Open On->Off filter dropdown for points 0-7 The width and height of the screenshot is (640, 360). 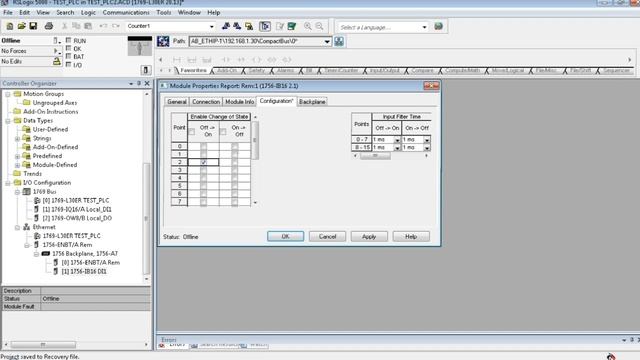pos(427,140)
